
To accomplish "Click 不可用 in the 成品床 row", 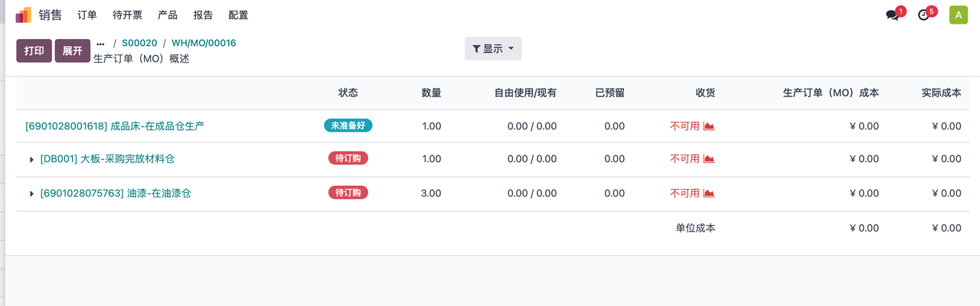I will coord(684,126).
